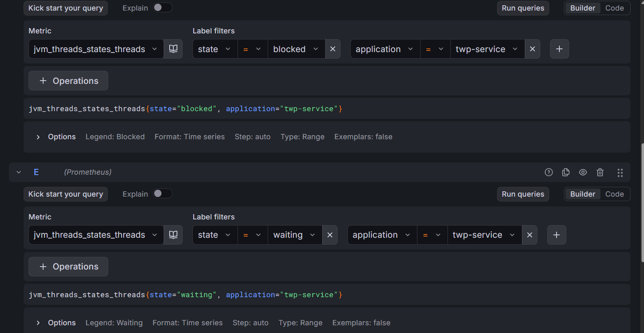Switch blocked query to Code mode
644x333 pixels.
[x=614, y=8]
